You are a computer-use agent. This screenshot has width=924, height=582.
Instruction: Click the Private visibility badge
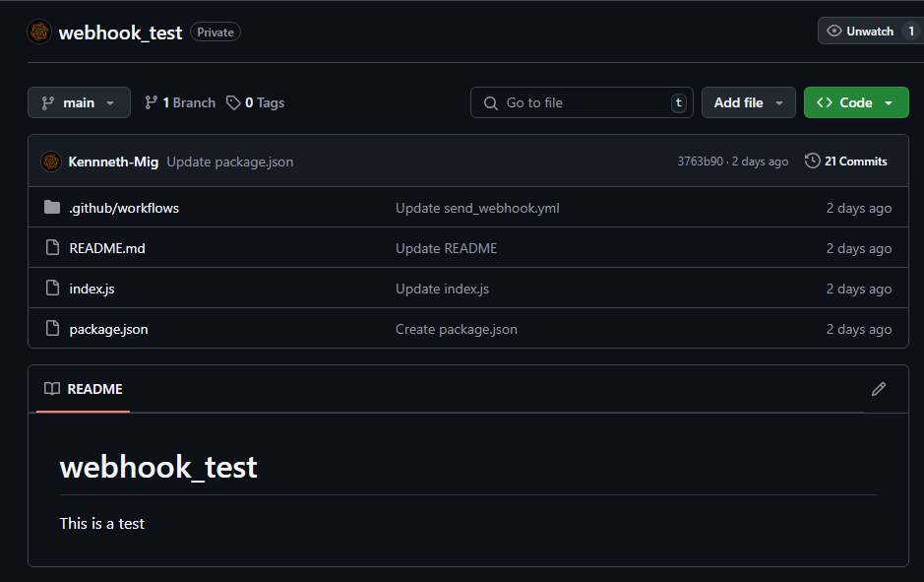[x=216, y=32]
